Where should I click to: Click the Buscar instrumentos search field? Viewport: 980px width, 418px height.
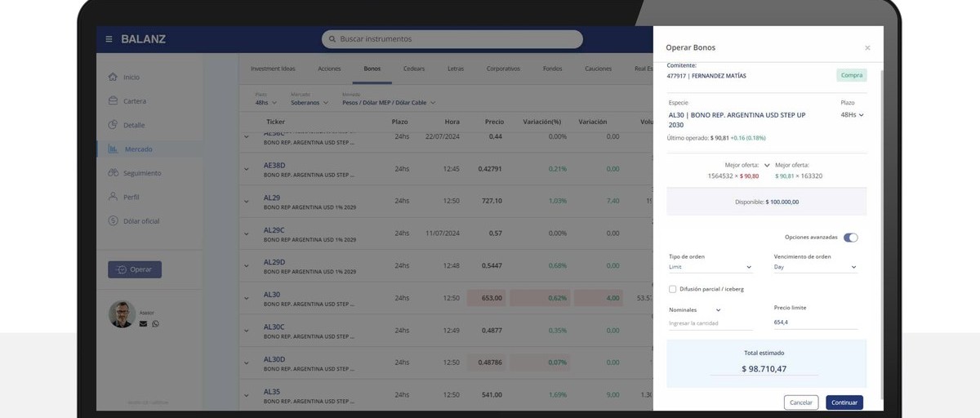452,39
